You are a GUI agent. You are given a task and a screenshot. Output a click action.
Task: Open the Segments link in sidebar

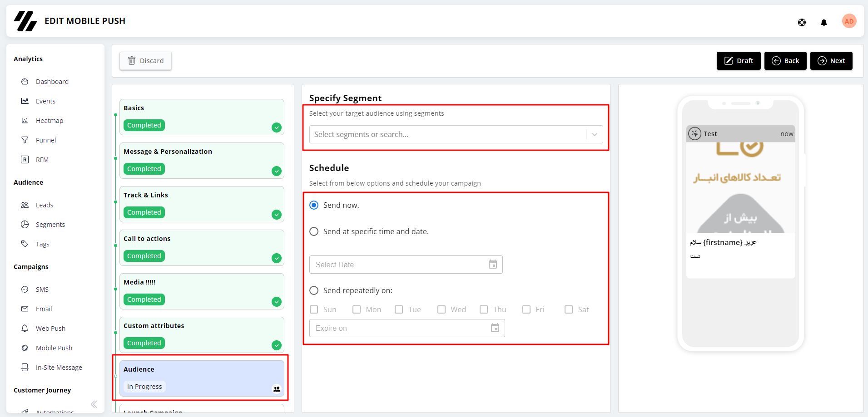(50, 225)
